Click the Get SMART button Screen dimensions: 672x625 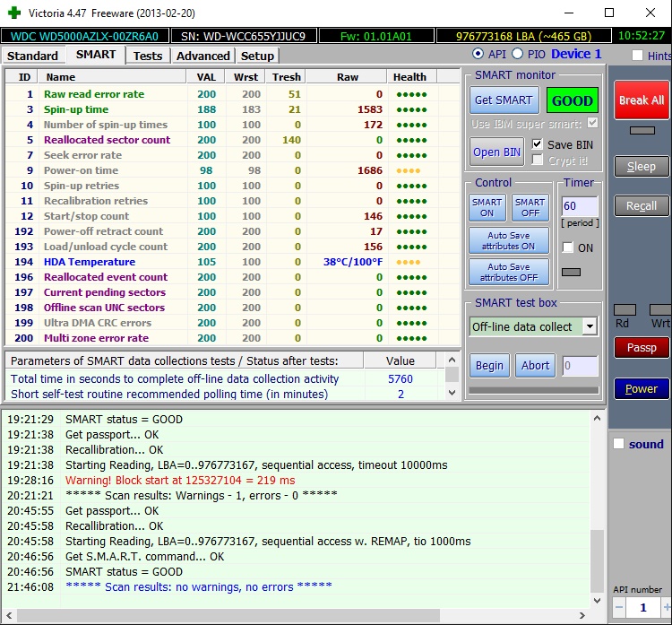coord(504,100)
